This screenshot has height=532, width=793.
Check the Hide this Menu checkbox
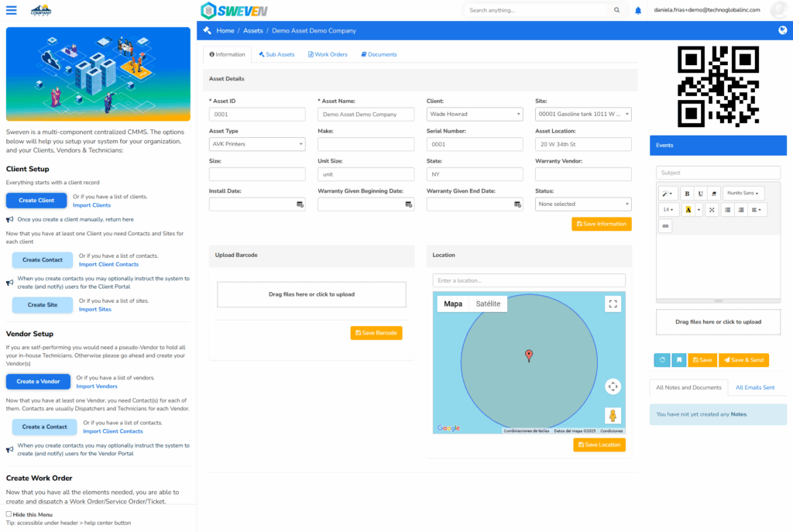click(x=9, y=514)
